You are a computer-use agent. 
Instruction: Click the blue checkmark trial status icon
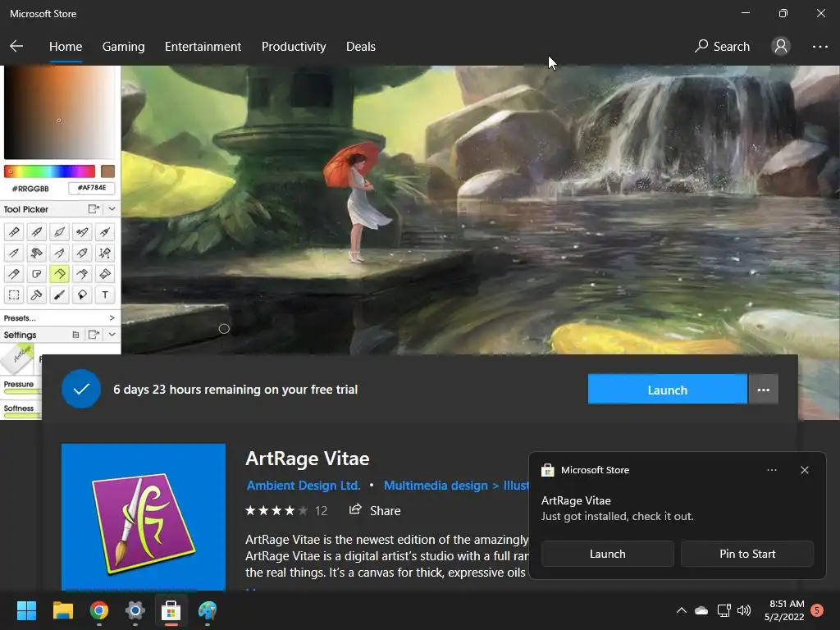81,389
